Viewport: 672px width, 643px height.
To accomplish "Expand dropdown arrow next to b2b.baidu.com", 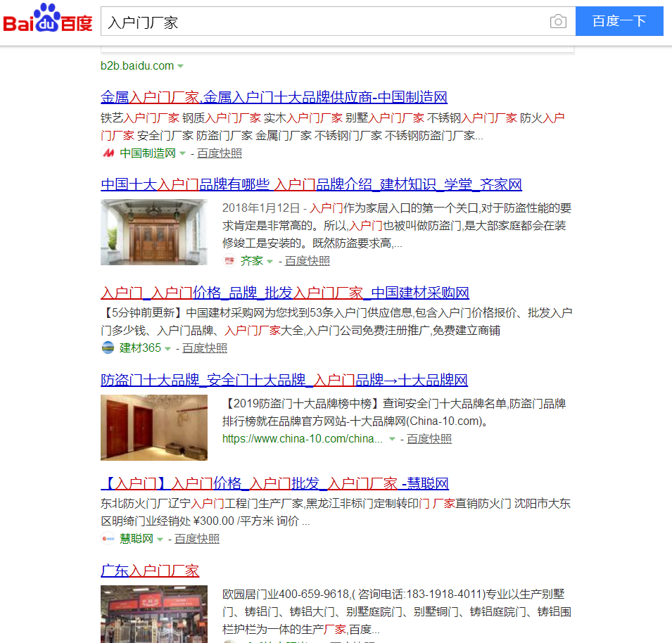I will [x=180, y=66].
